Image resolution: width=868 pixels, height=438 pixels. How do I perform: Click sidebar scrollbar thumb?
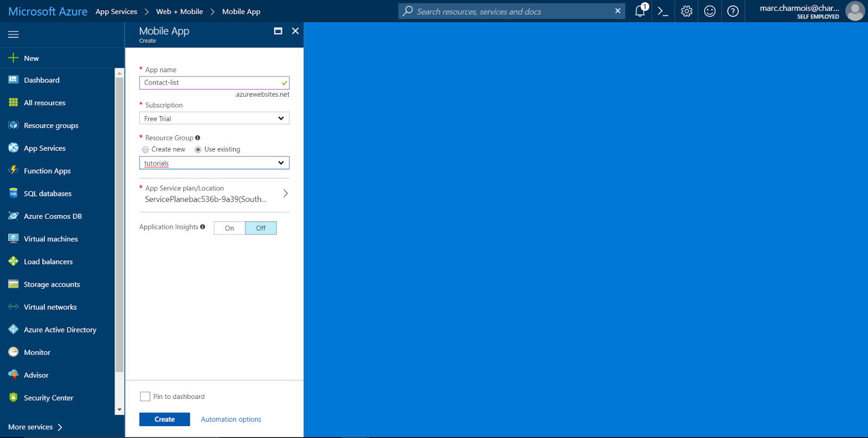coord(119,225)
